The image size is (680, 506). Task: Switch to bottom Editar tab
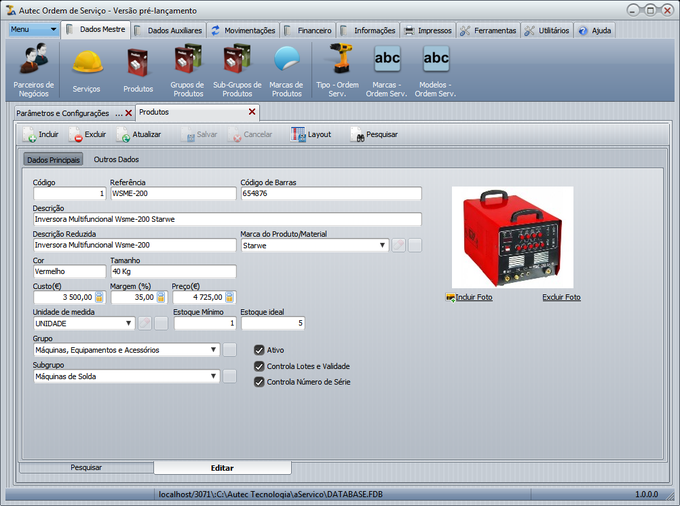pyautogui.click(x=222, y=468)
